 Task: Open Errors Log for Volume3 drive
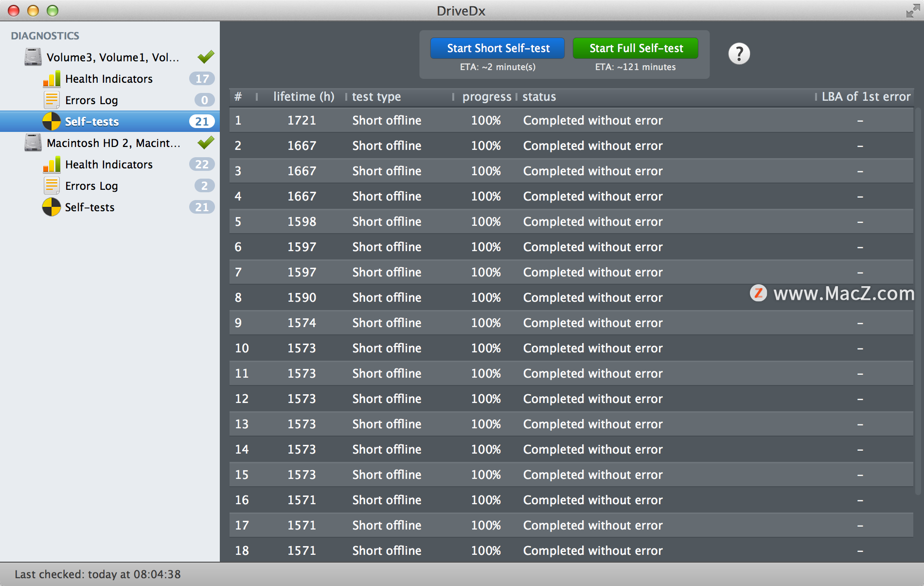pyautogui.click(x=110, y=100)
